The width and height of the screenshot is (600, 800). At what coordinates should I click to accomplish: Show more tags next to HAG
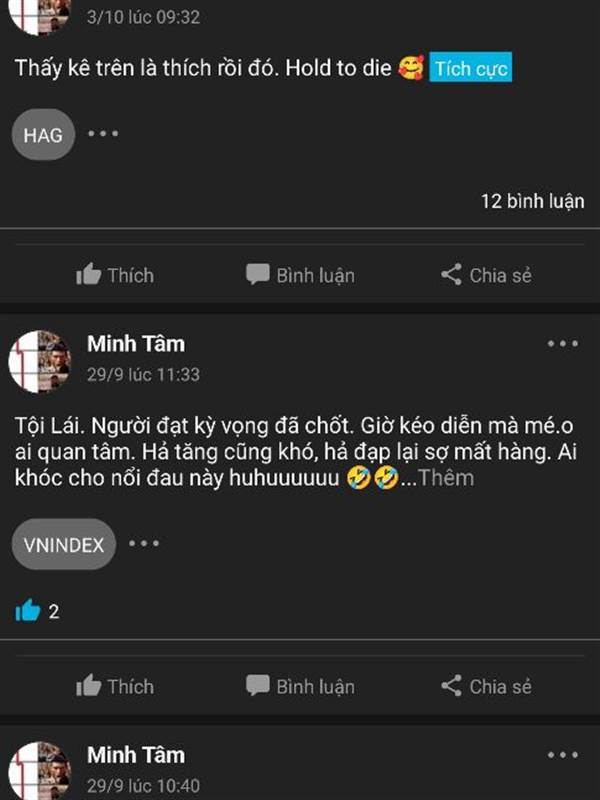(103, 133)
